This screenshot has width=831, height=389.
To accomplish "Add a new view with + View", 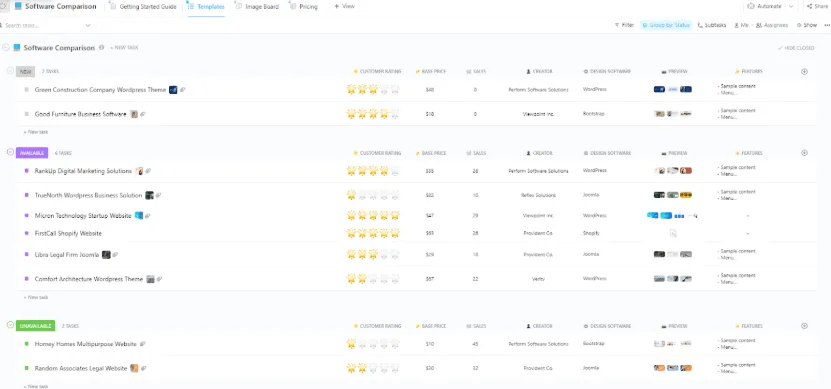I will (x=344, y=6).
